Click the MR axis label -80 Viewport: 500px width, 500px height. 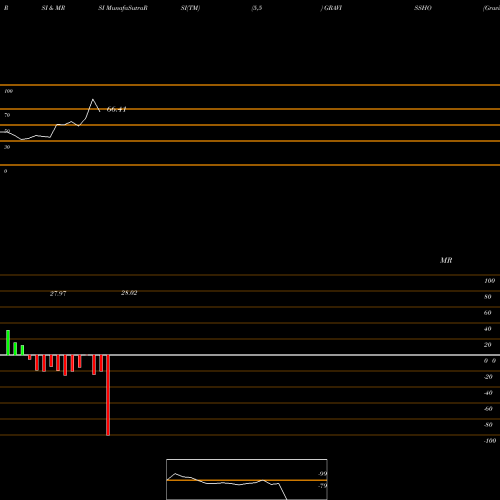[488, 425]
